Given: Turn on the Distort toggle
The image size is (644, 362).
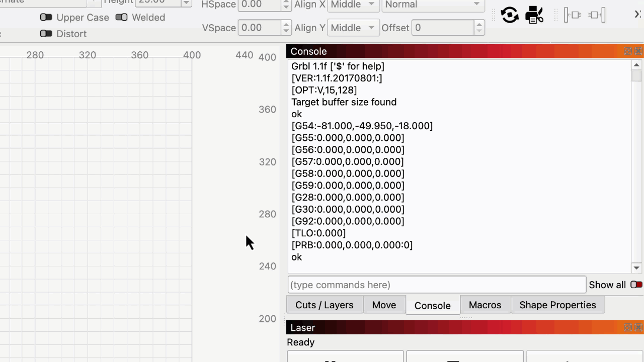Looking at the screenshot, I should [46, 34].
